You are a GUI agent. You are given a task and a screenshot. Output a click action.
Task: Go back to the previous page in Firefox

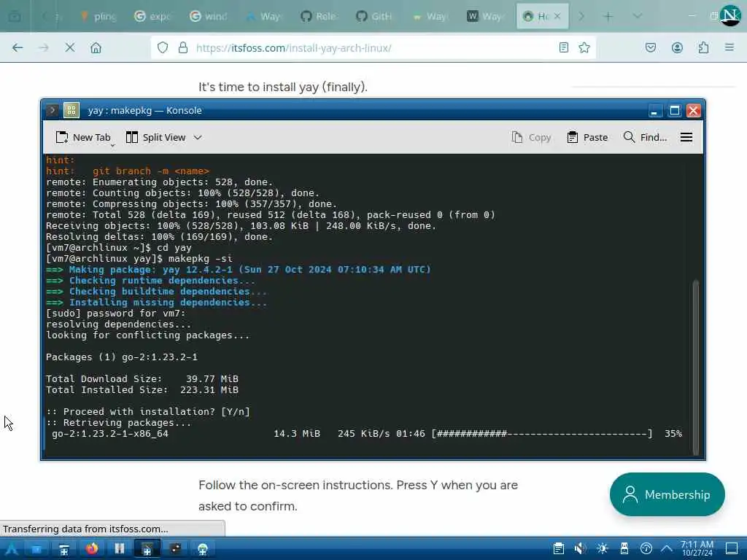pyautogui.click(x=18, y=47)
